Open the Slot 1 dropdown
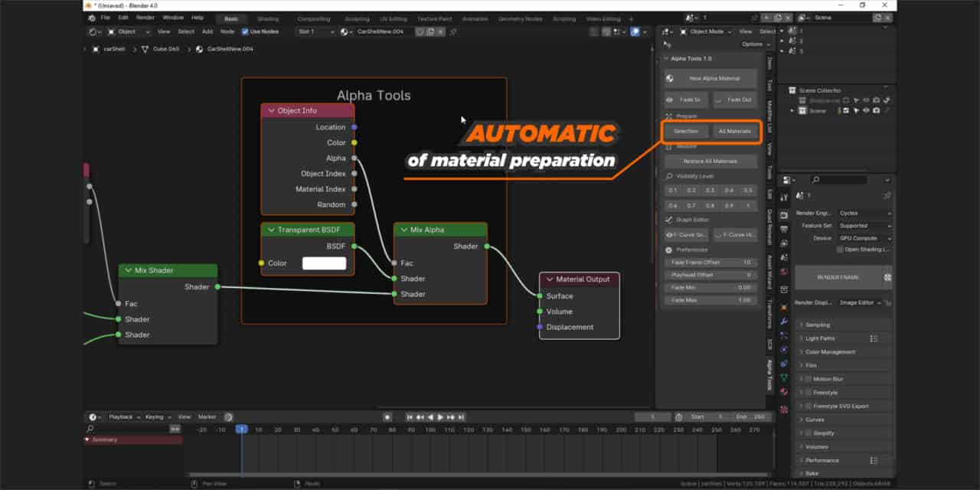Image resolution: width=980 pixels, height=490 pixels. [x=316, y=32]
